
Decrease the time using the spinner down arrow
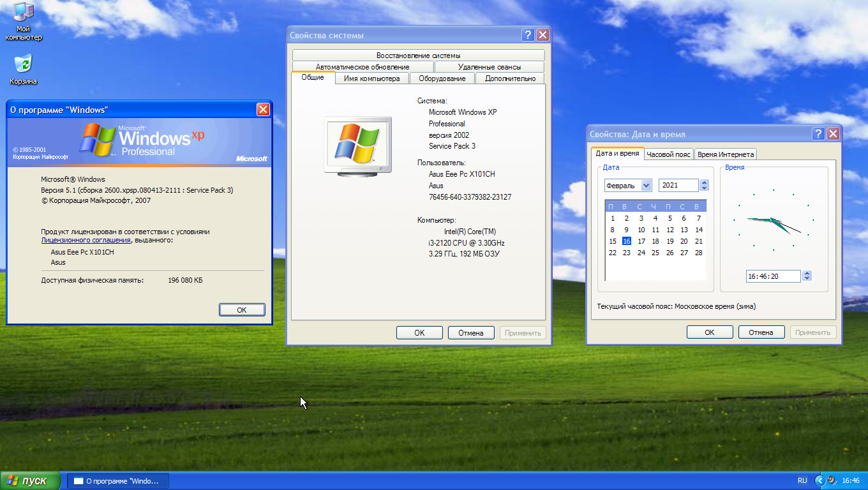tap(807, 279)
